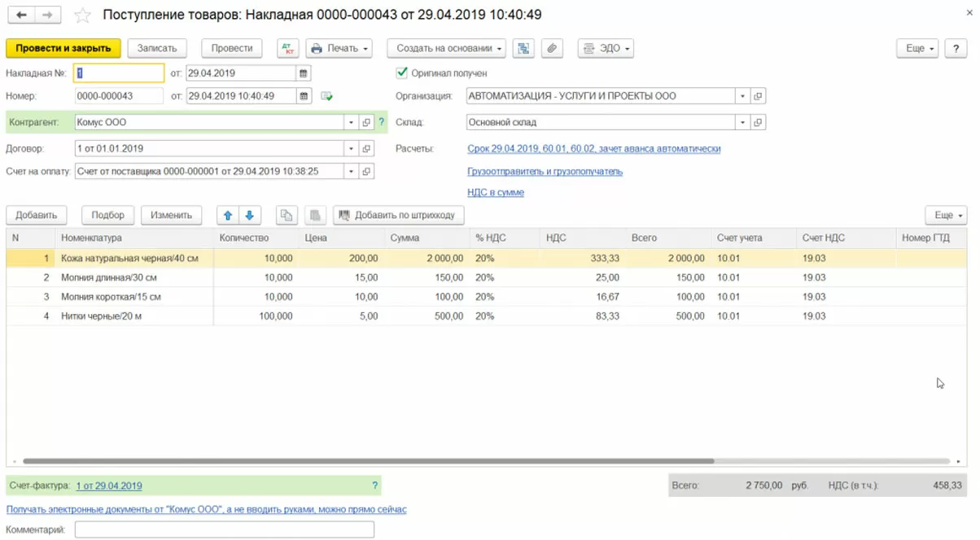Open calendar picker for Накладная date
Image resolution: width=980 pixels, height=540 pixels.
pyautogui.click(x=304, y=73)
